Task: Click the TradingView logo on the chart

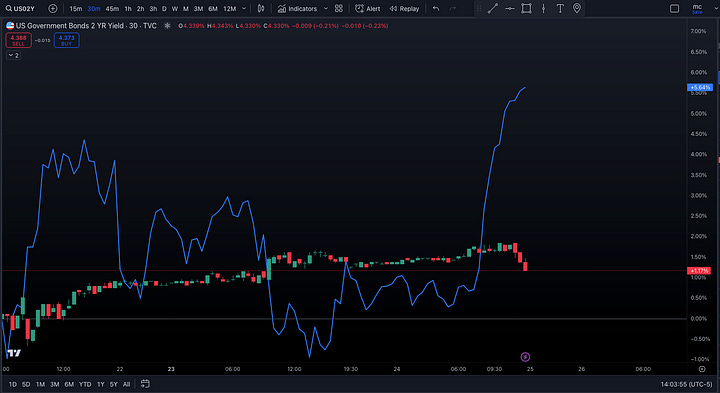Action: point(14,353)
